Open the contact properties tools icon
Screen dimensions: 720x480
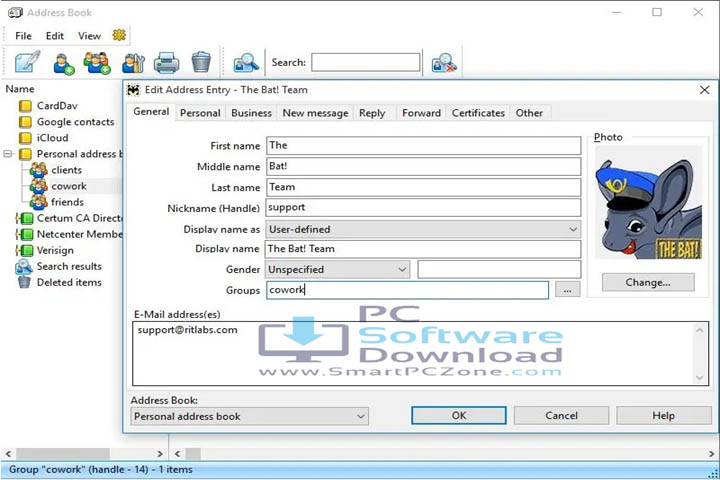click(133, 63)
